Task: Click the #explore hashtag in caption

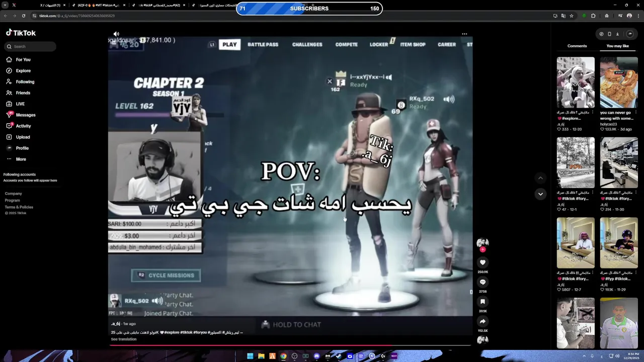Action: pyautogui.click(x=172, y=332)
